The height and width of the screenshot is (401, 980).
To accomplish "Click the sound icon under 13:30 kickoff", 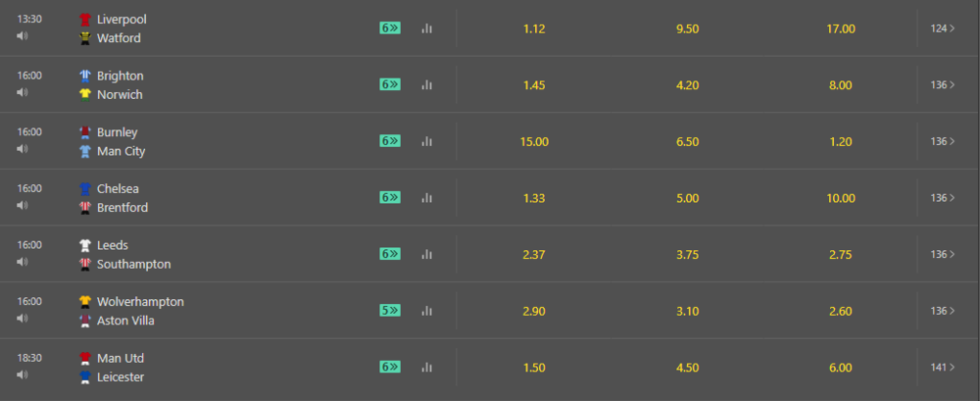I will (x=23, y=35).
